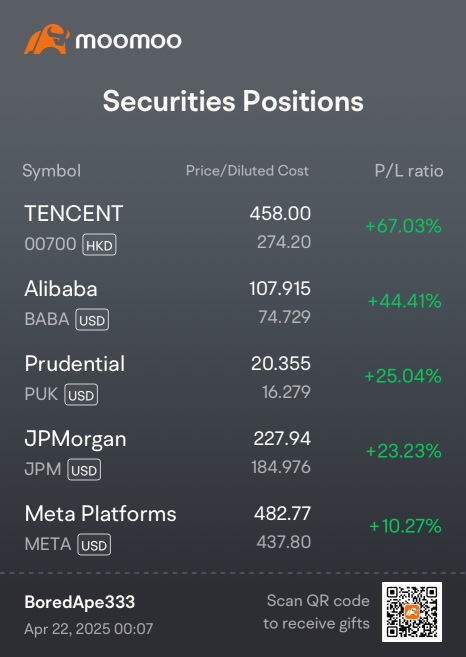Click the USD badge next to PUK
Viewport: 466px width, 657px height.
click(x=81, y=395)
